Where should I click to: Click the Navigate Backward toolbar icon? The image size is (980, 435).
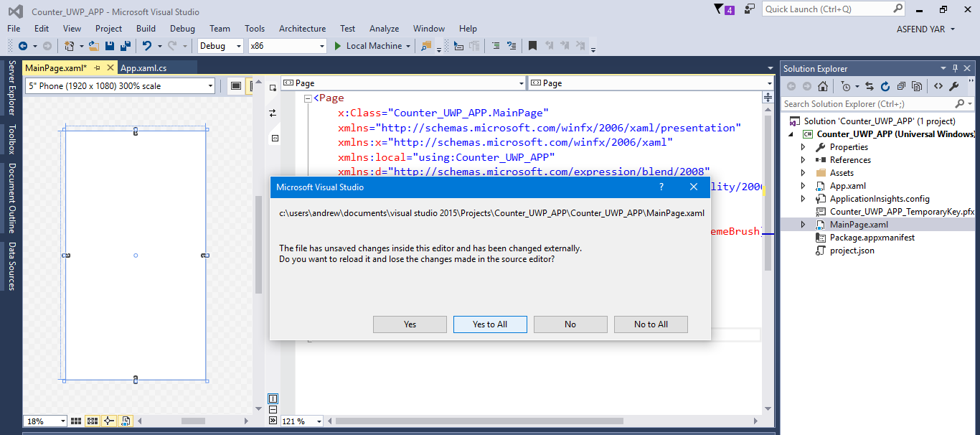[23, 46]
